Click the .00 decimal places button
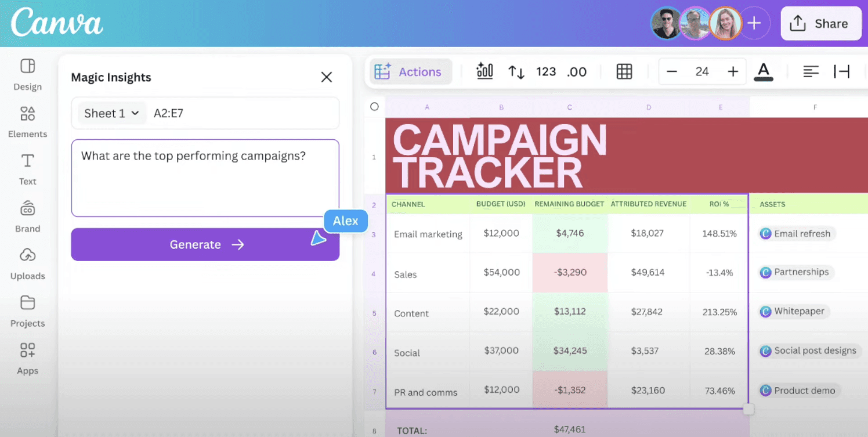The height and width of the screenshot is (437, 868). point(577,72)
